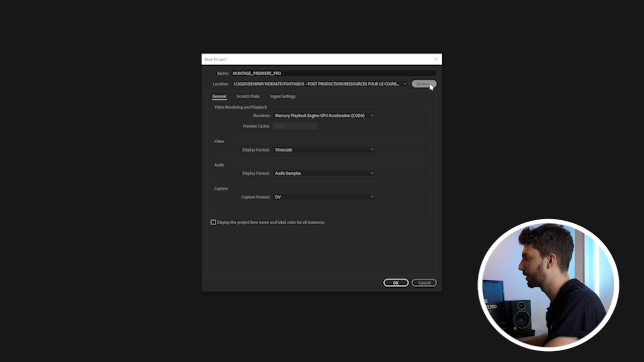Click the Video Rendering and Playback heading
Image resolution: width=644 pixels, height=362 pixels.
[240, 107]
